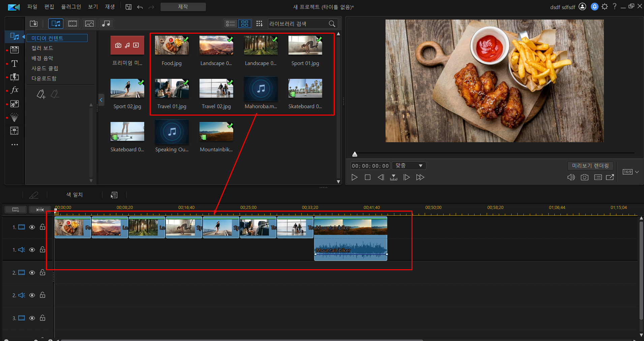Expand the 16:9 aspect ratio dropdown
The height and width of the screenshot is (341, 644).
(637, 172)
